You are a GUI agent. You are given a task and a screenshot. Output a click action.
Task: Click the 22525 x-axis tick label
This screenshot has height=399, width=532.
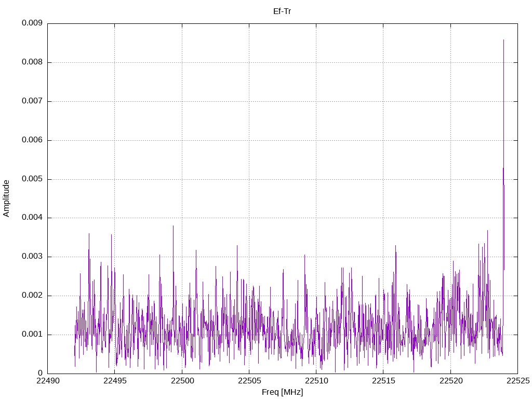coord(517,381)
